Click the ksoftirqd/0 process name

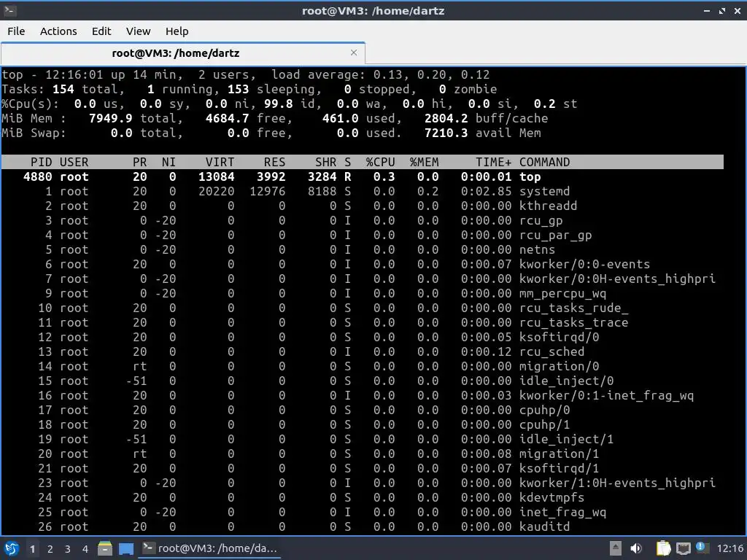(x=559, y=338)
